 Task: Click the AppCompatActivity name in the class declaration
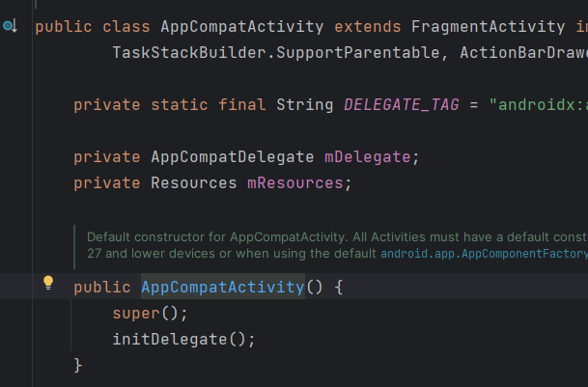[242, 27]
